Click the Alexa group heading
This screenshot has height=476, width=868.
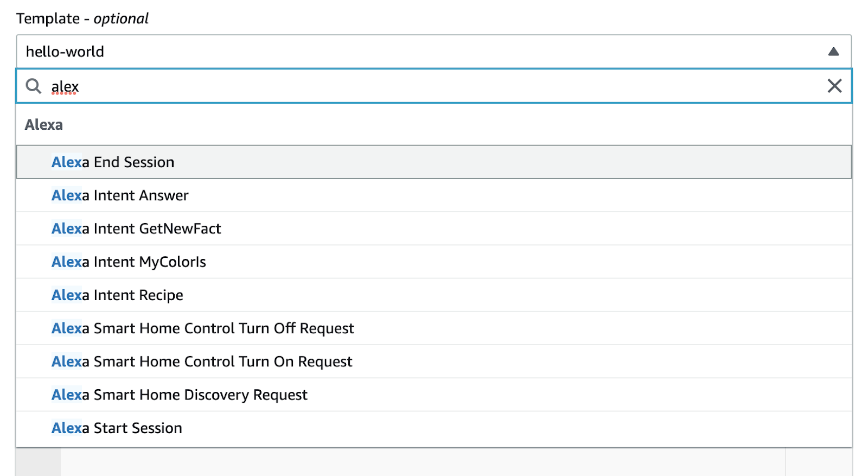tap(44, 125)
